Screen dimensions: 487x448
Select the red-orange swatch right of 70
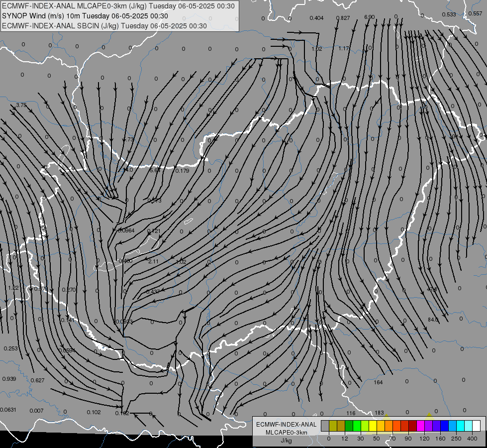tap(397, 426)
